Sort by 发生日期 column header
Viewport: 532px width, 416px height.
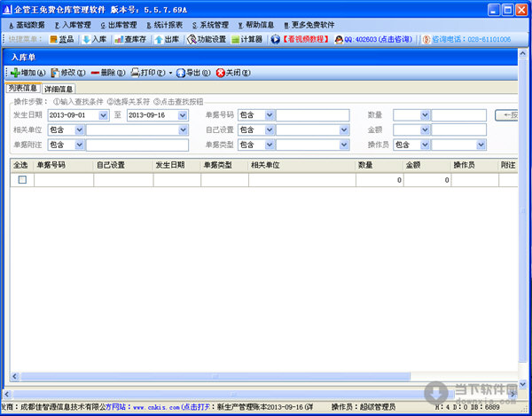point(176,165)
